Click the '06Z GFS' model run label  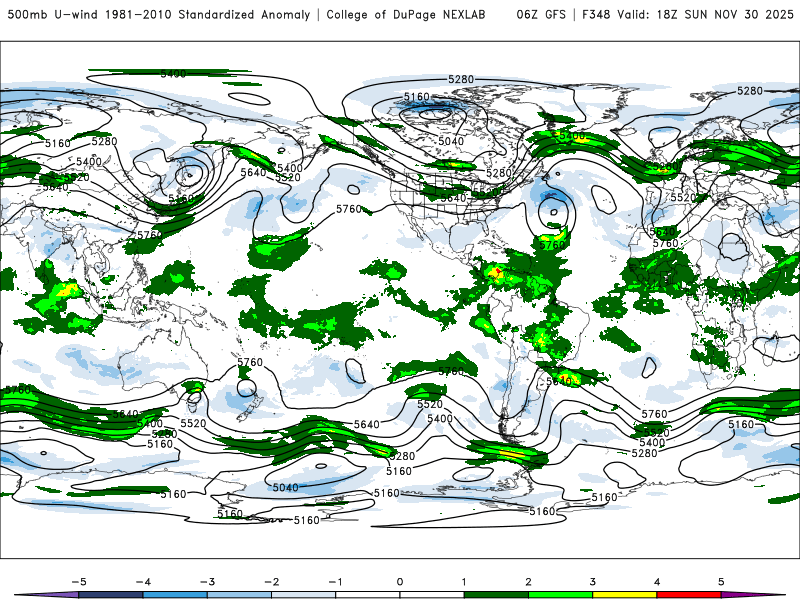541,14
